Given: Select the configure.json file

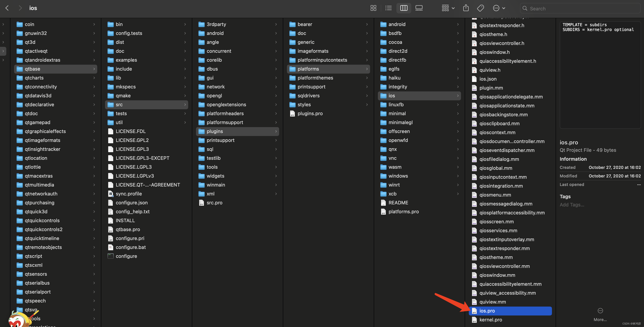Looking at the screenshot, I should pyautogui.click(x=146, y=203).
